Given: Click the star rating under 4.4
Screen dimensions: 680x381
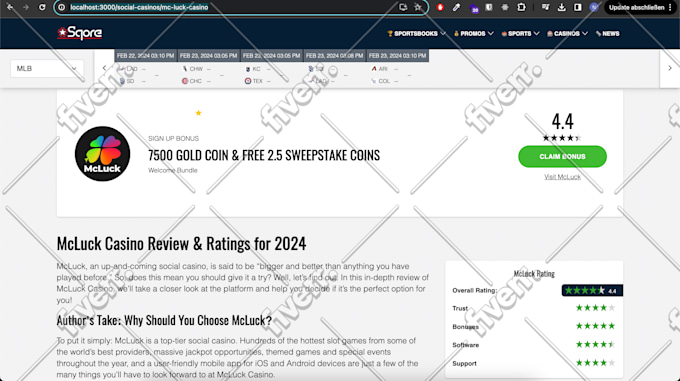Looking at the screenshot, I should pos(562,138).
